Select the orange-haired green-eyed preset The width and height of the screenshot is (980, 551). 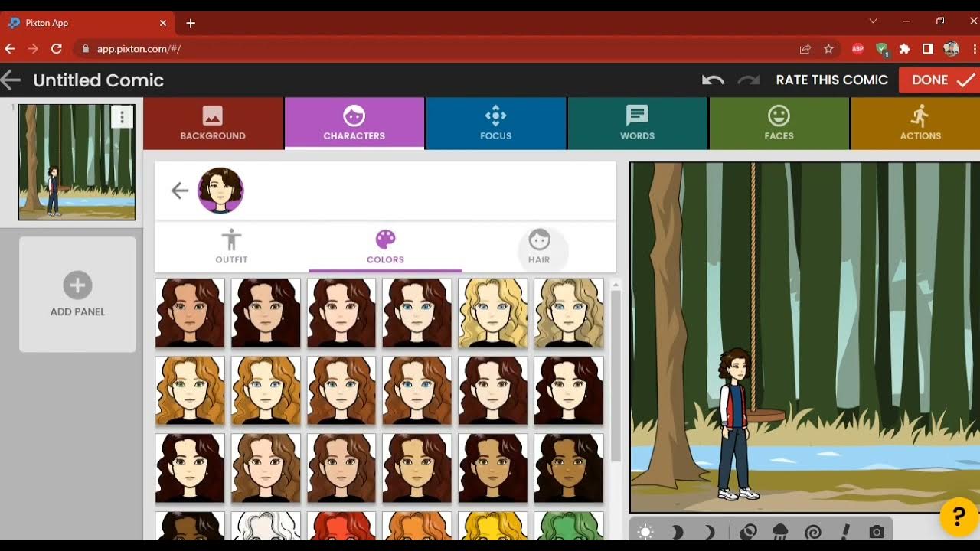coord(190,390)
